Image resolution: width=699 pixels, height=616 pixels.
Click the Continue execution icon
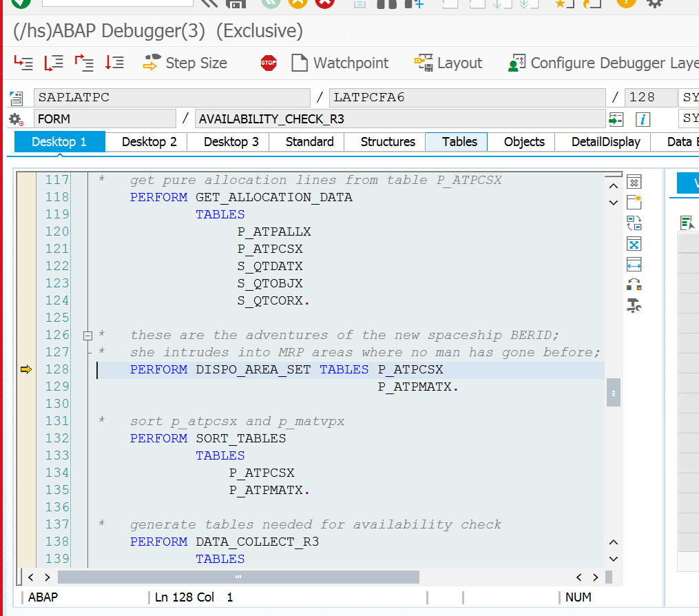pos(114,63)
